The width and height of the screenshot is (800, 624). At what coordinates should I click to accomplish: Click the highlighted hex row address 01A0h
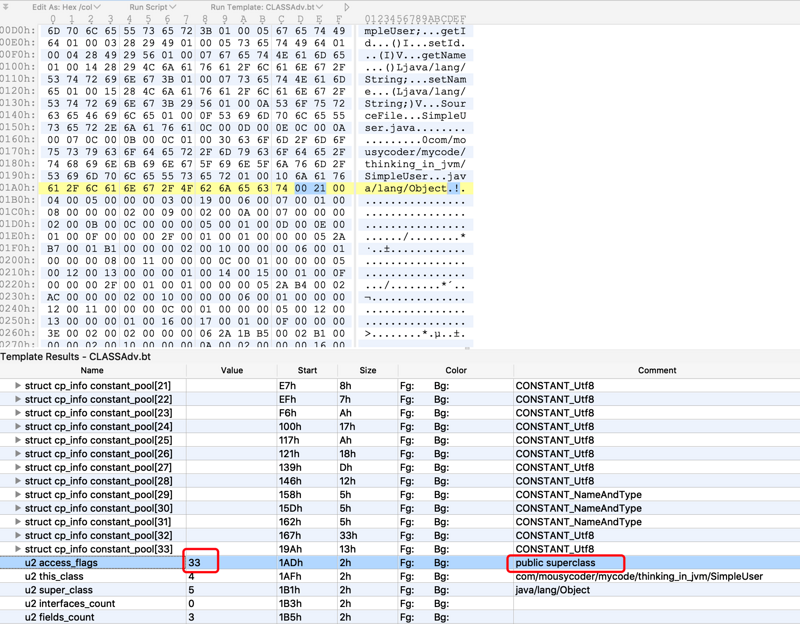[x=17, y=188]
